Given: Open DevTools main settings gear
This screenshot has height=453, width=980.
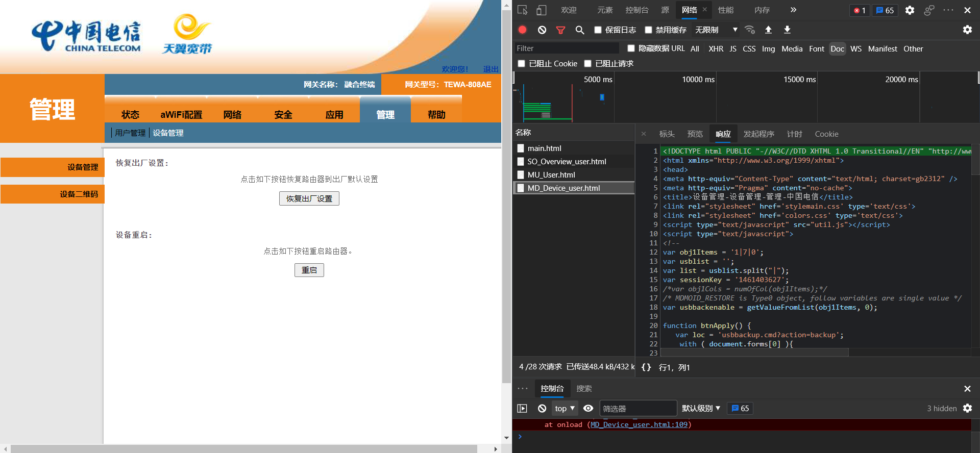Looking at the screenshot, I should [910, 10].
